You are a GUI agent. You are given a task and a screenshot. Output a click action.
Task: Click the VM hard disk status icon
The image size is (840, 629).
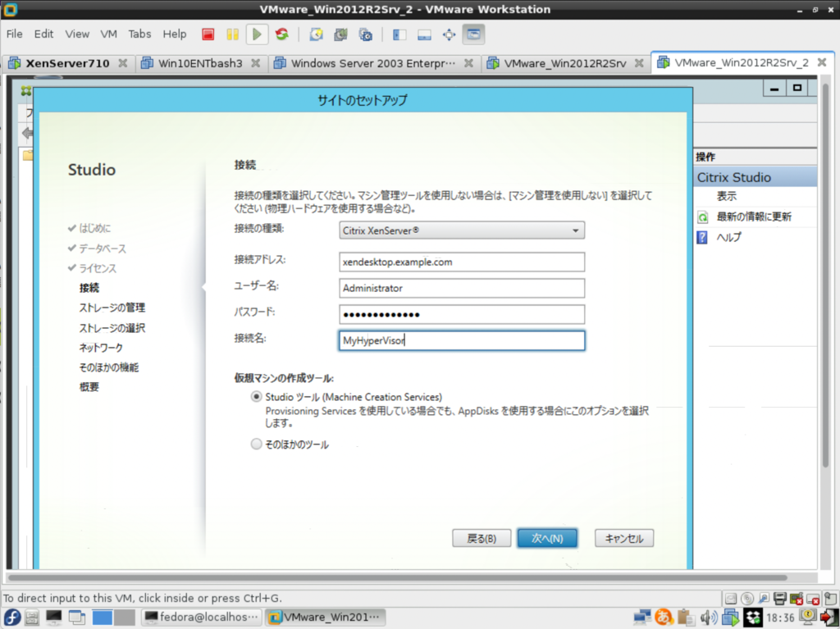click(731, 599)
